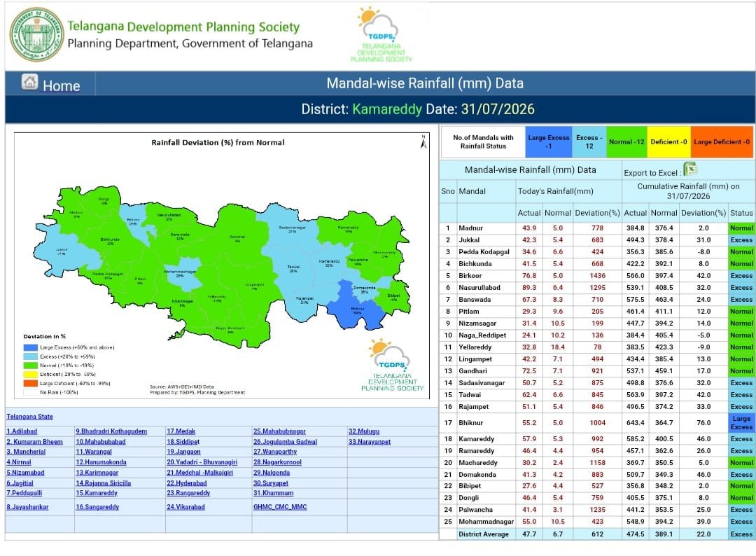Click the north arrow on map

423,141
